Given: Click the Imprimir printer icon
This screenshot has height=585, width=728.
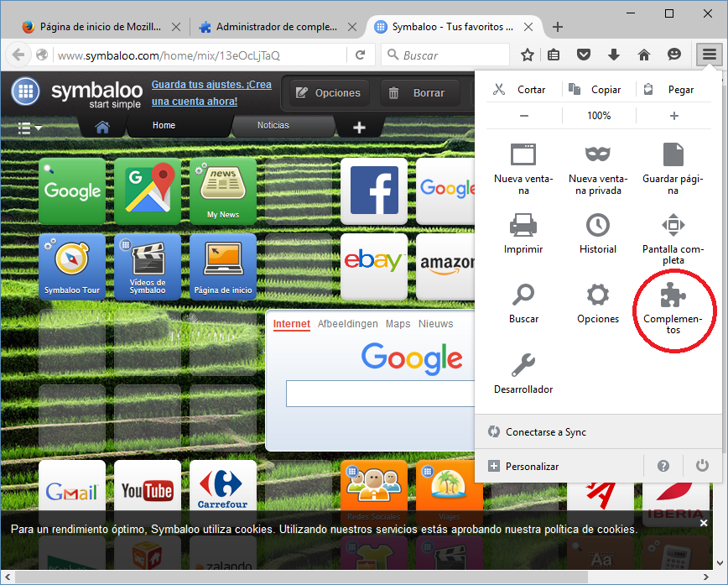Looking at the screenshot, I should (x=523, y=233).
